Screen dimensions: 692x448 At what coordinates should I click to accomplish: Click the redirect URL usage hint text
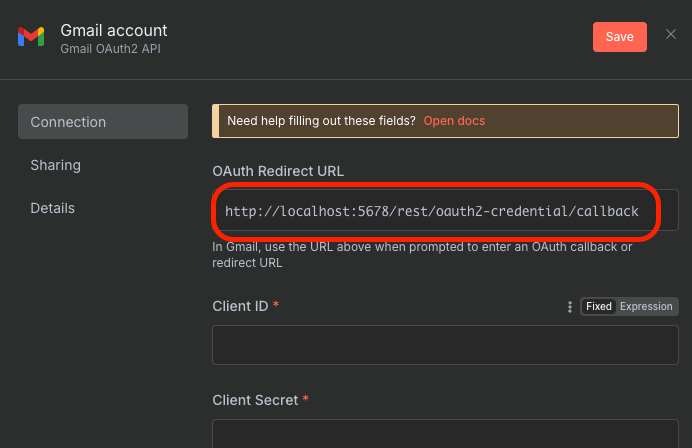[x=422, y=255]
